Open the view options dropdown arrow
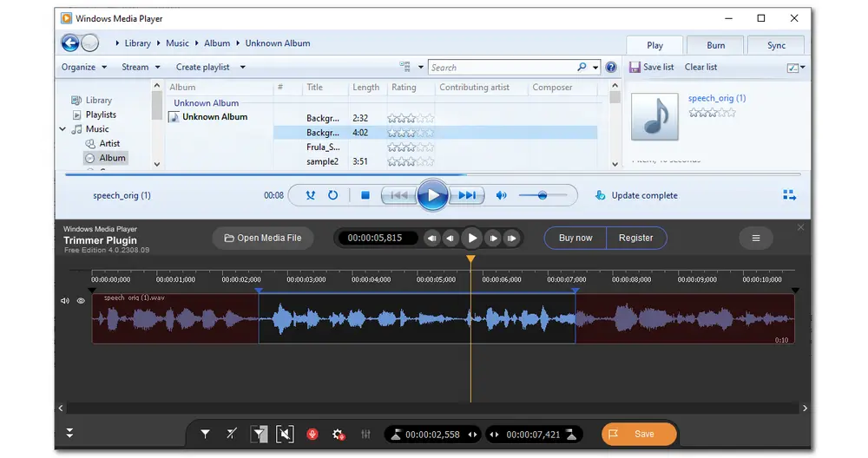Viewport: 868px width, 458px height. pyautogui.click(x=421, y=68)
